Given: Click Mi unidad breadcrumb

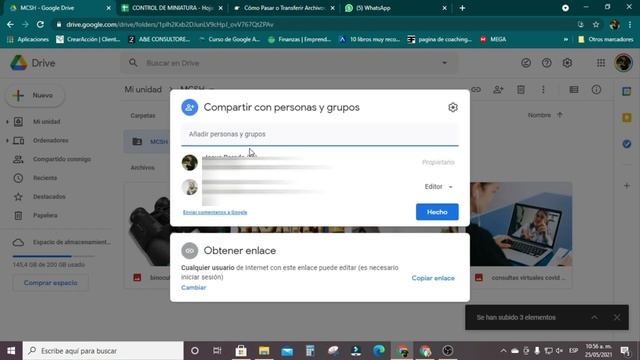Looking at the screenshot, I should coord(143,89).
